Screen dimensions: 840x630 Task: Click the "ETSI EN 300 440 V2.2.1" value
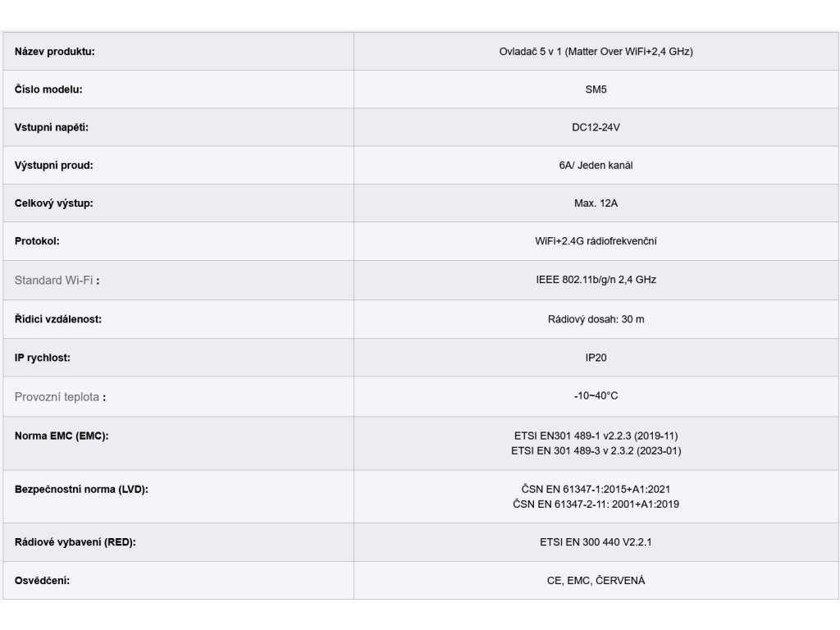click(596, 542)
